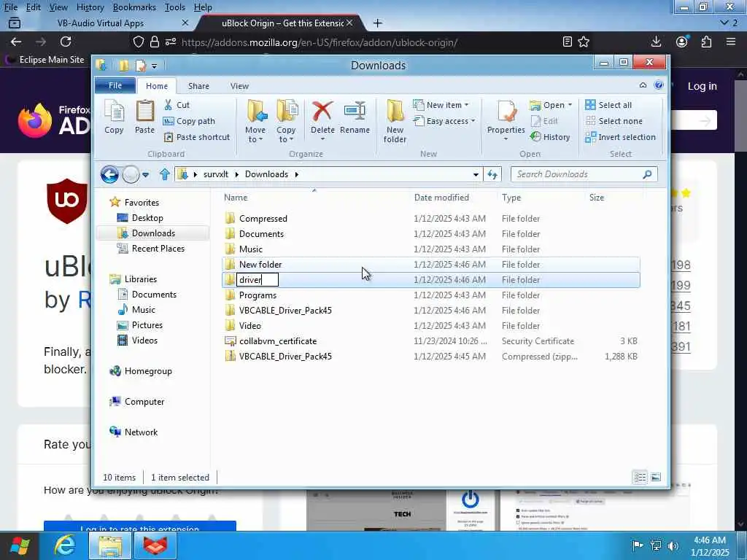Open the Quick Access Toolbar customize dropdown
The height and width of the screenshot is (560, 747).
pos(155,65)
